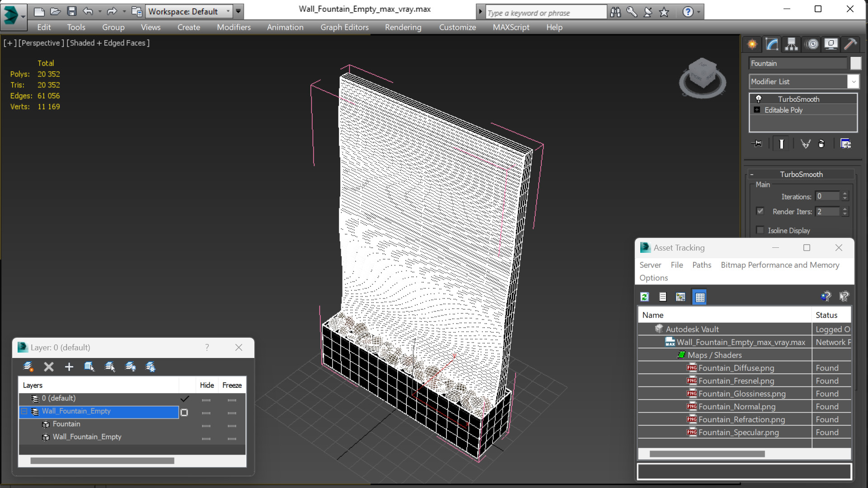Viewport: 868px width, 488px height.
Task: Open the Modify command panel tab
Action: [772, 44]
